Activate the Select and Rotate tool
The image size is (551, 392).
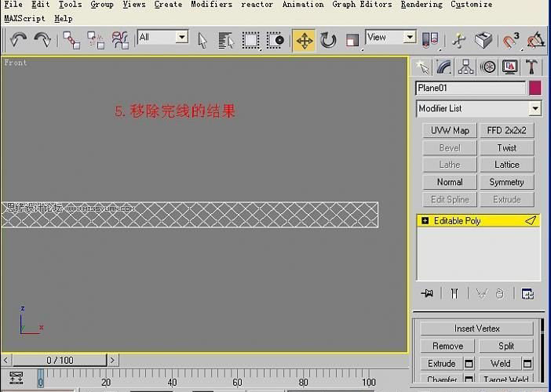point(328,40)
